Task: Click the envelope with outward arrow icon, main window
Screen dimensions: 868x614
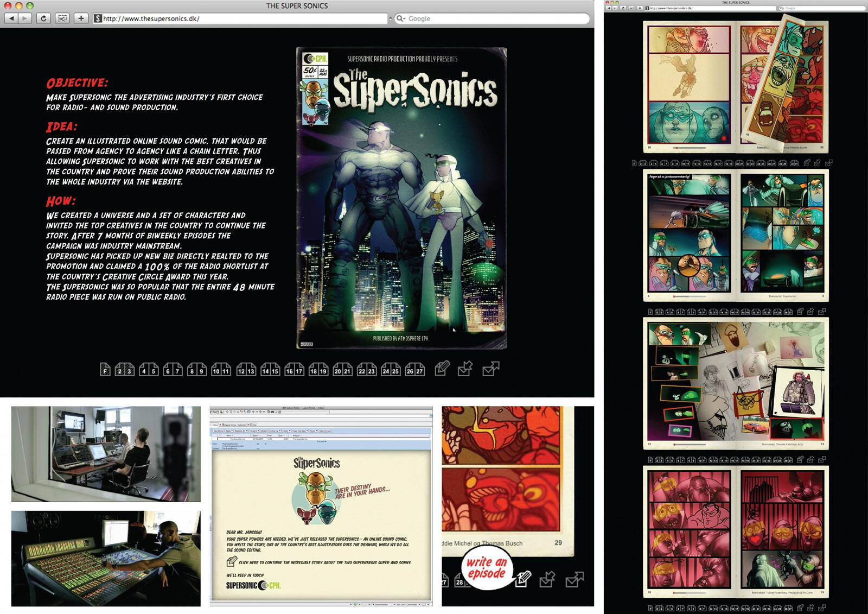Action: click(490, 368)
